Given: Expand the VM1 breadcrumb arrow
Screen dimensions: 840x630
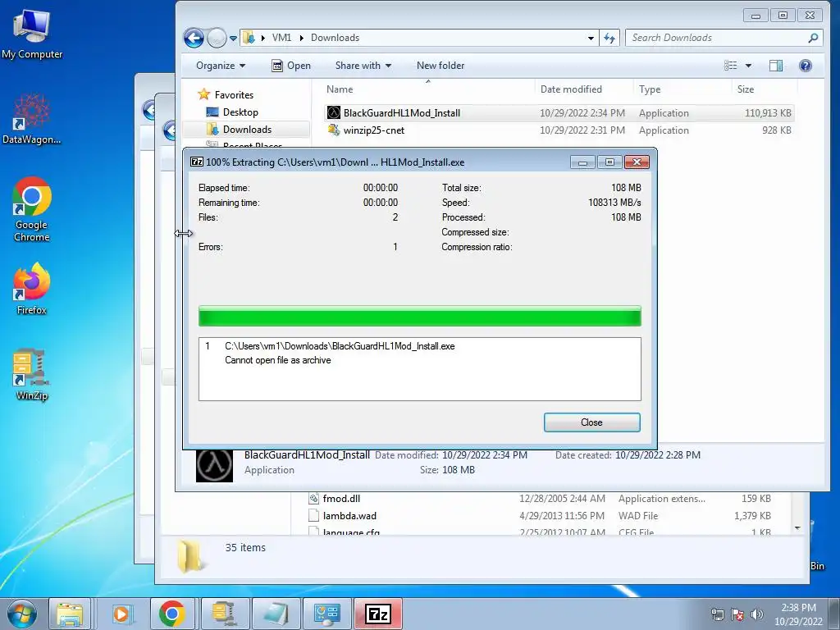Looking at the screenshot, I should point(301,38).
